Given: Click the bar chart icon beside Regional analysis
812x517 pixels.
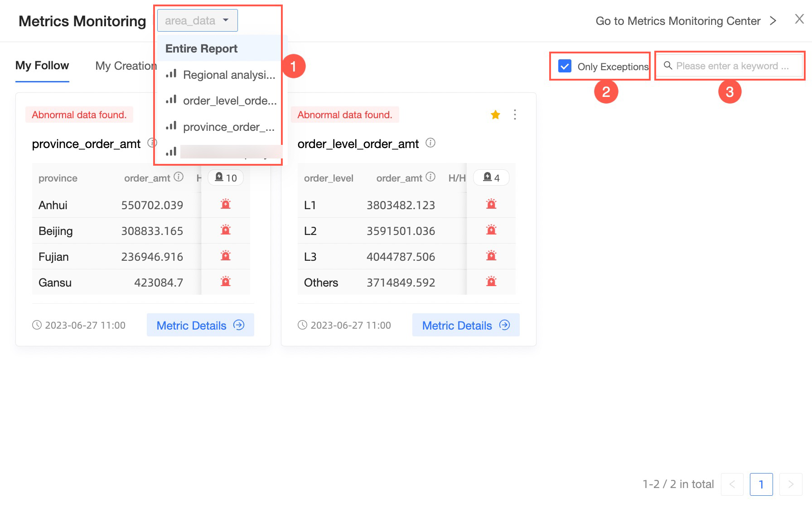Looking at the screenshot, I should click(171, 73).
